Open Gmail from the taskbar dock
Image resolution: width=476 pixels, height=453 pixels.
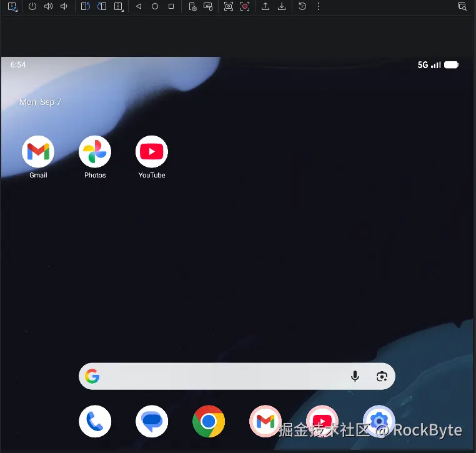click(x=265, y=421)
